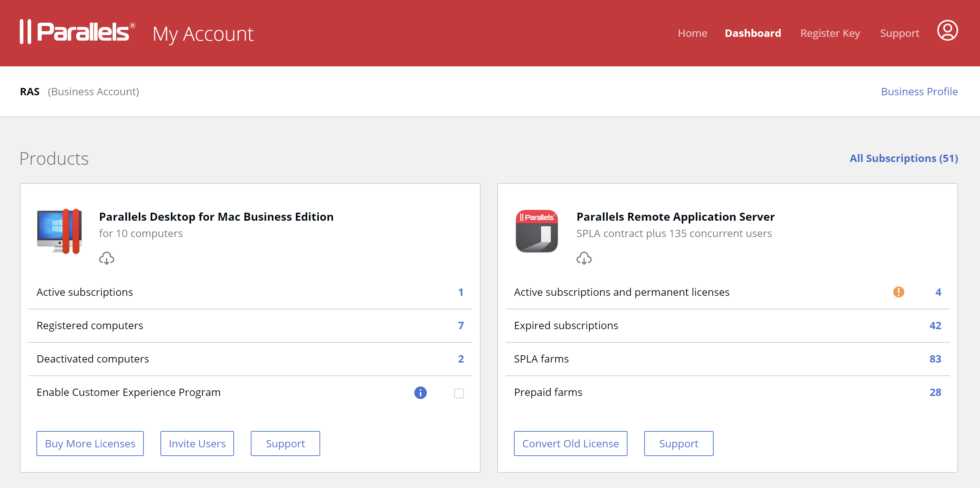The width and height of the screenshot is (980, 488).
Task: Click the RAS account name
Action: point(30,92)
